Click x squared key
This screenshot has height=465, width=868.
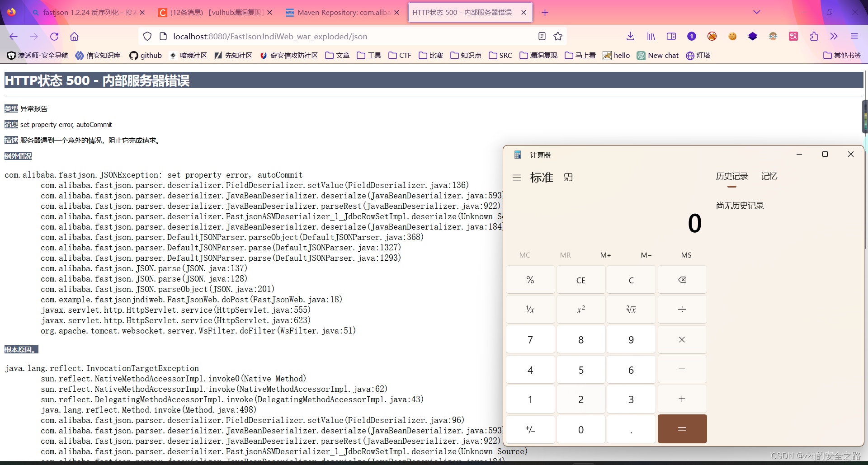point(581,310)
